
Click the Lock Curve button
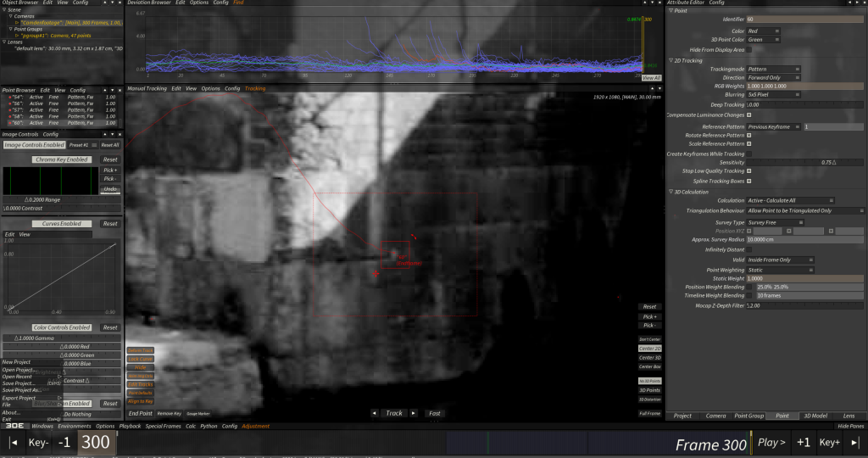tap(141, 359)
